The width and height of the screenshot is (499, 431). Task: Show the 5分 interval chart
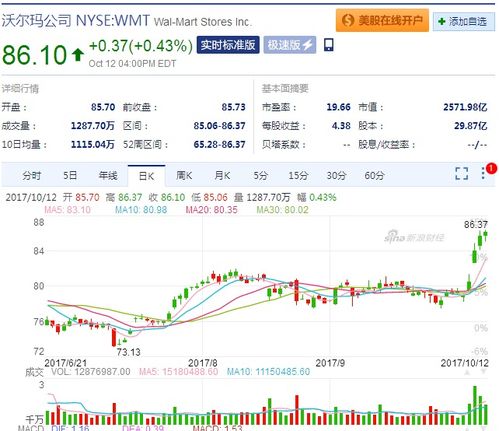(x=260, y=175)
